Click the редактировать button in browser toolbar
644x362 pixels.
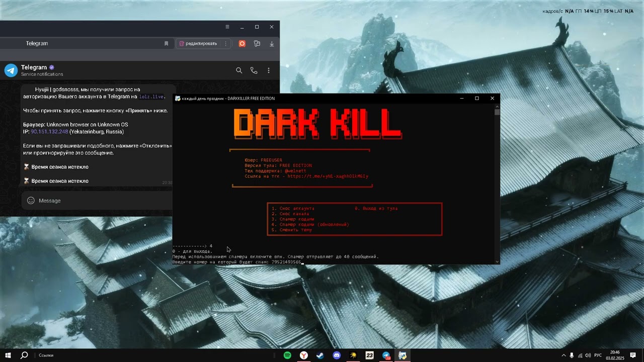pos(198,44)
